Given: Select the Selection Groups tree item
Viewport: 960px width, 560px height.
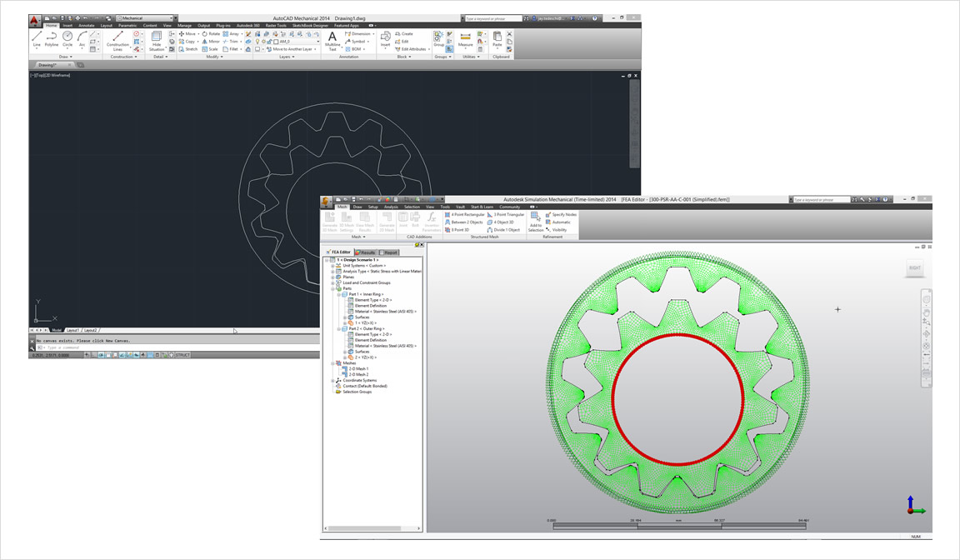Looking at the screenshot, I should click(352, 392).
